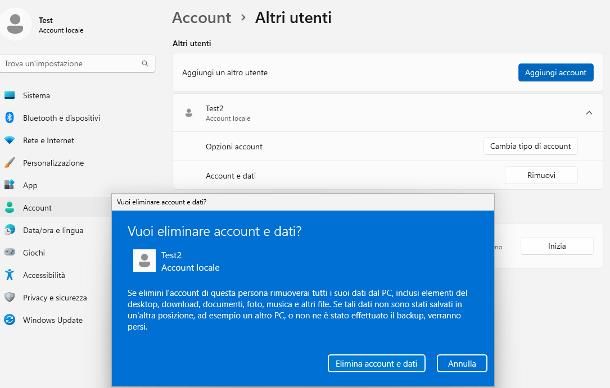Click the Inizia button
The height and width of the screenshot is (388, 610).
[557, 246]
